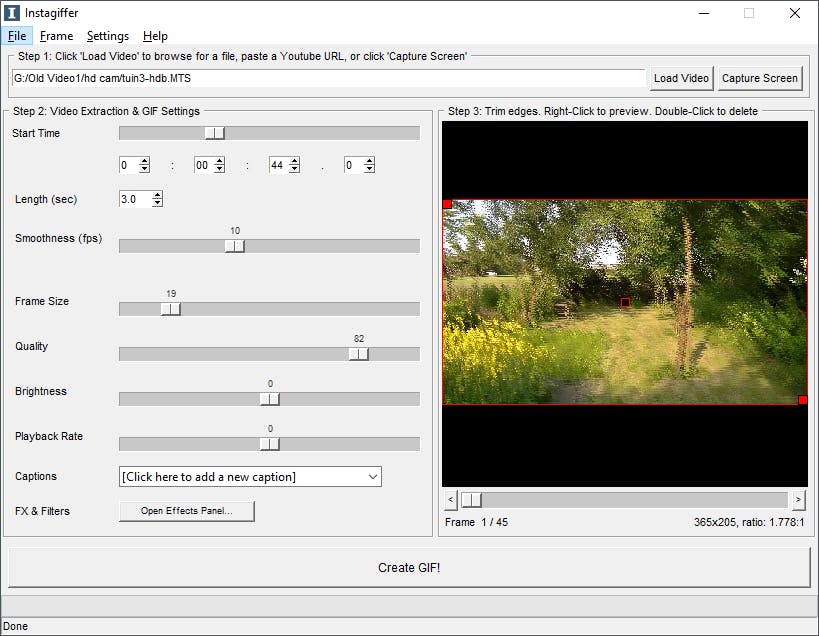Click the center red crop marker
The width and height of the screenshot is (819, 636).
(625, 302)
